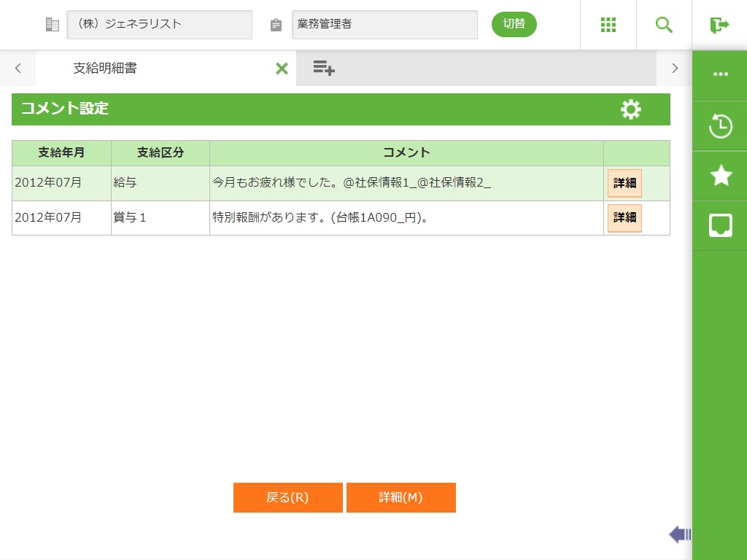Open favorites star icon in sidebar
This screenshot has width=747, height=560.
tap(720, 176)
